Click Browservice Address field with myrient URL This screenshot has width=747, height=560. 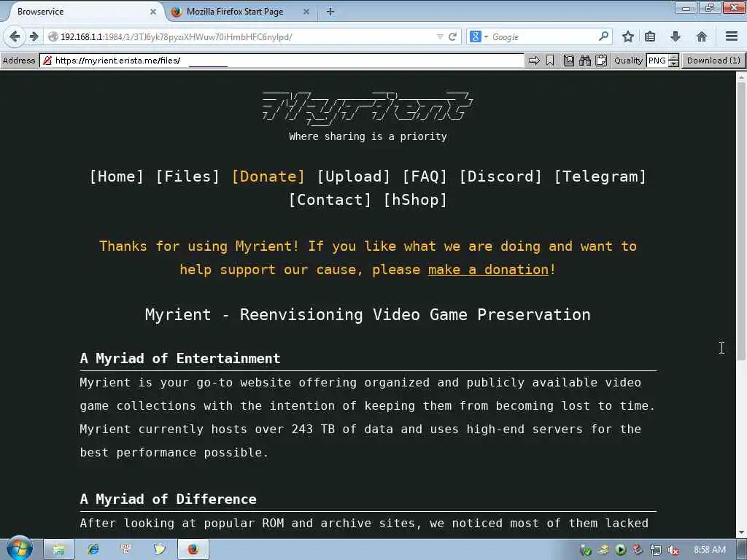tap(282, 61)
